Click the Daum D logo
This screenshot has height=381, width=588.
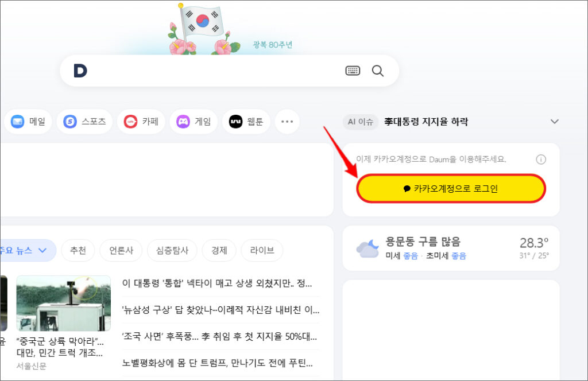coord(80,71)
